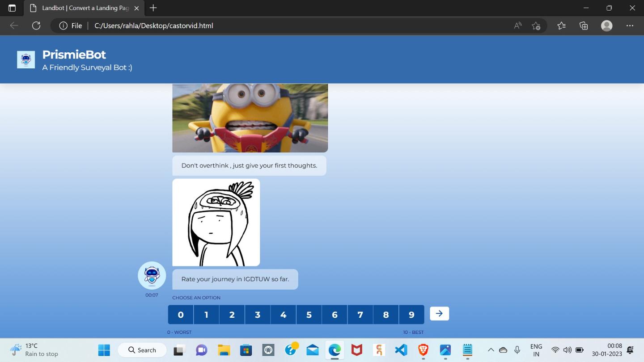
Task: Open the overthinking doodle image
Action: pos(216,223)
